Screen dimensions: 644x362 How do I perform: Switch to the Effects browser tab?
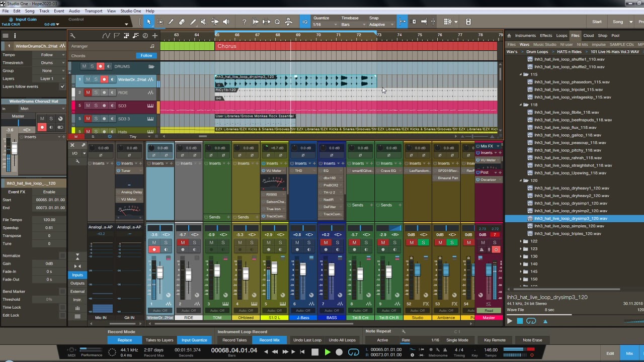click(x=546, y=36)
